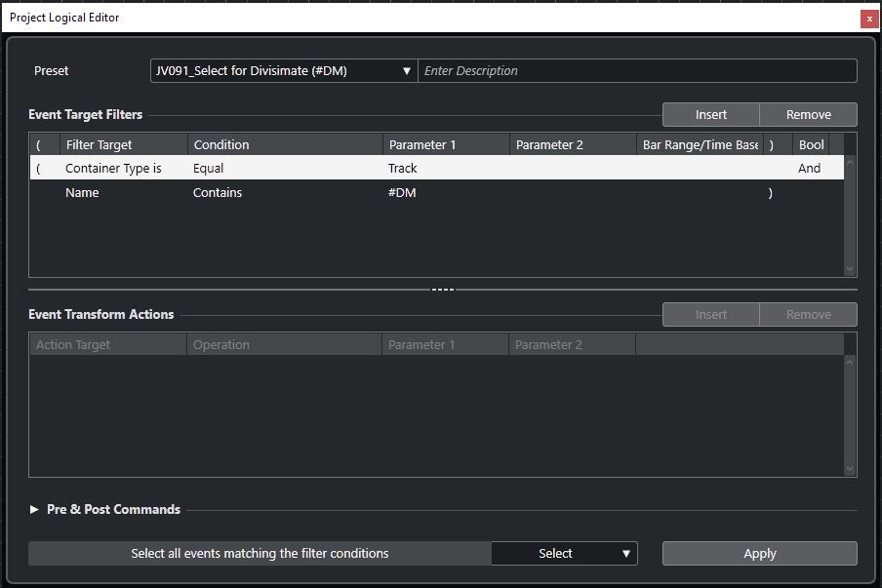Click Parameter 2 header in the Event Target Filters table
The height and width of the screenshot is (588, 882).
[x=573, y=144]
